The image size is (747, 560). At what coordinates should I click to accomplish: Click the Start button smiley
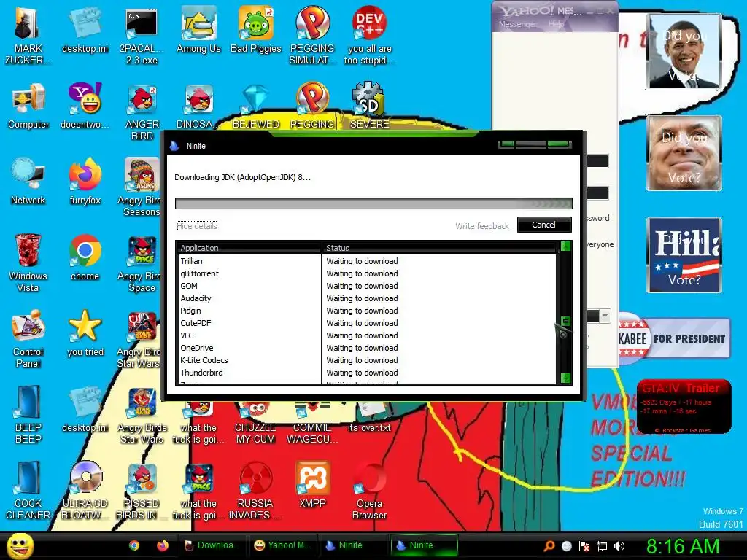point(20,545)
